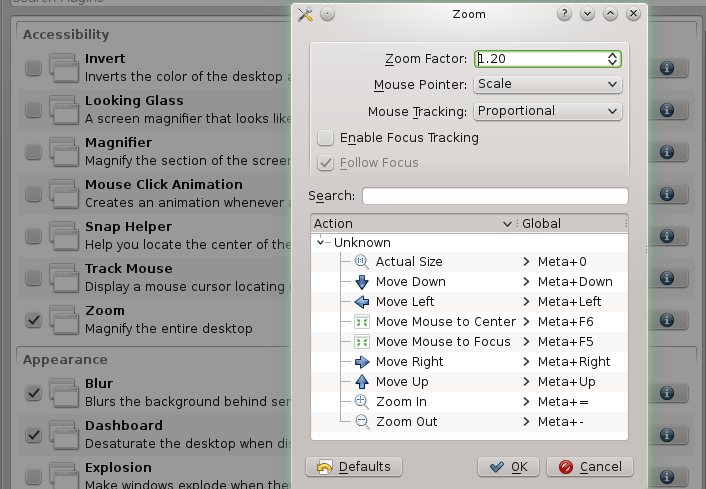Image resolution: width=706 pixels, height=489 pixels.
Task: Click the OK button
Action: 508,467
